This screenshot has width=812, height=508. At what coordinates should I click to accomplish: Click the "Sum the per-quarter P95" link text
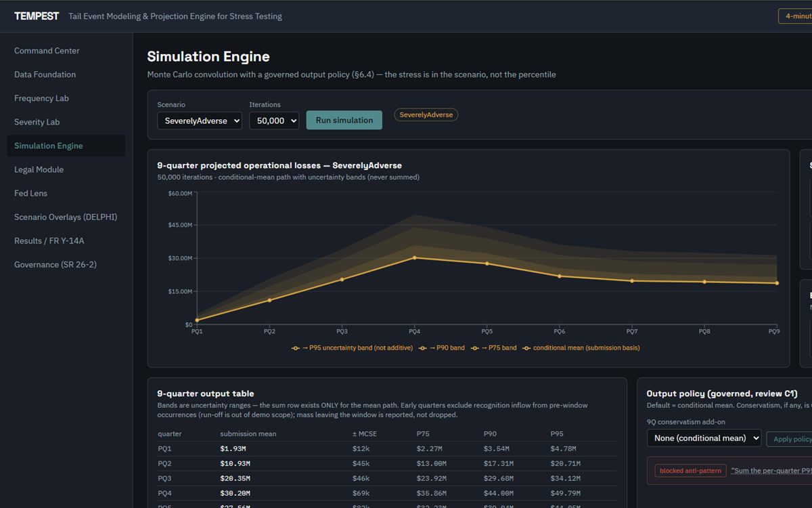pos(771,471)
